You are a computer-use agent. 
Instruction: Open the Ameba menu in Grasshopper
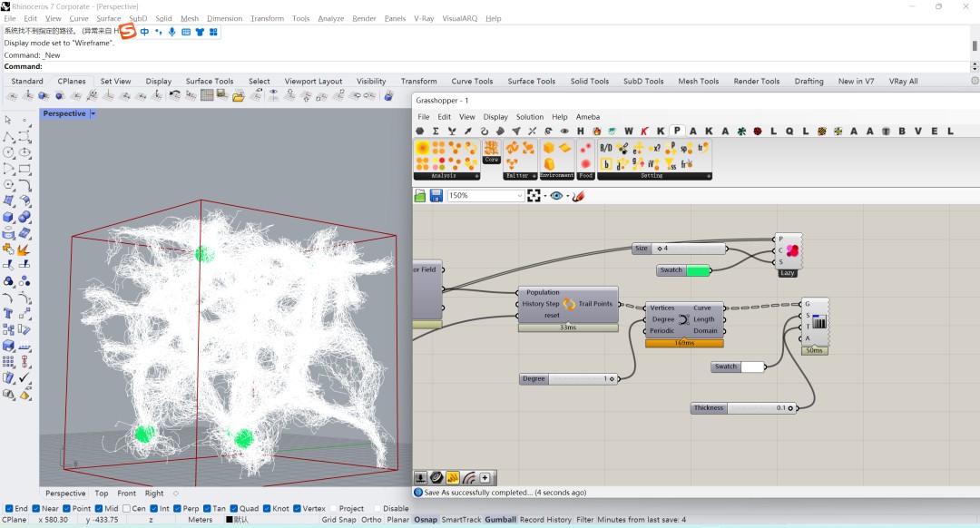587,117
